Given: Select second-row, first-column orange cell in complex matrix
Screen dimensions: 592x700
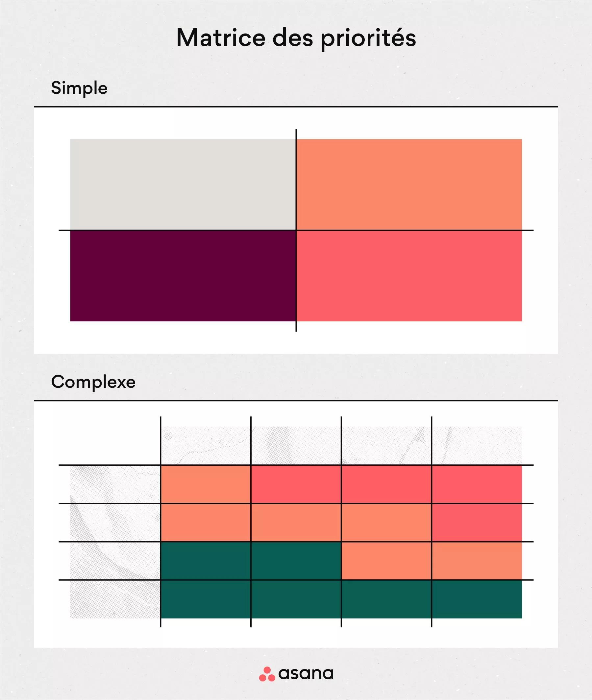Looking at the screenshot, I should tap(206, 522).
